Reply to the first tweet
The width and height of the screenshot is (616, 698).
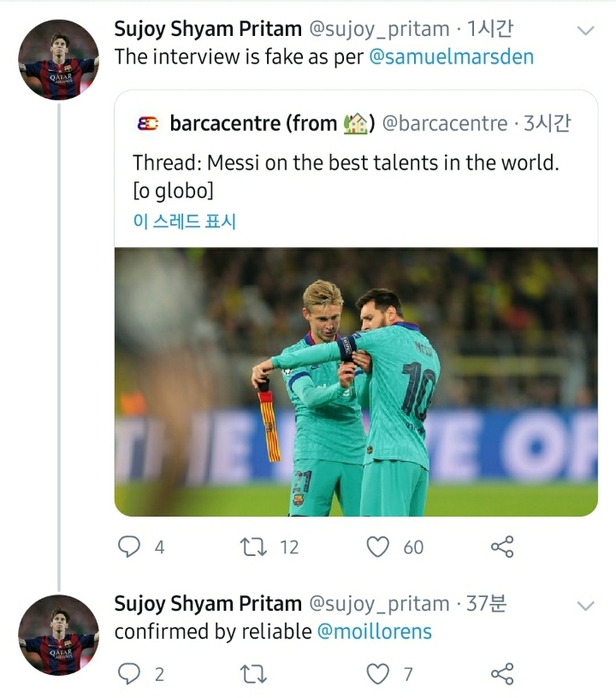tap(128, 547)
